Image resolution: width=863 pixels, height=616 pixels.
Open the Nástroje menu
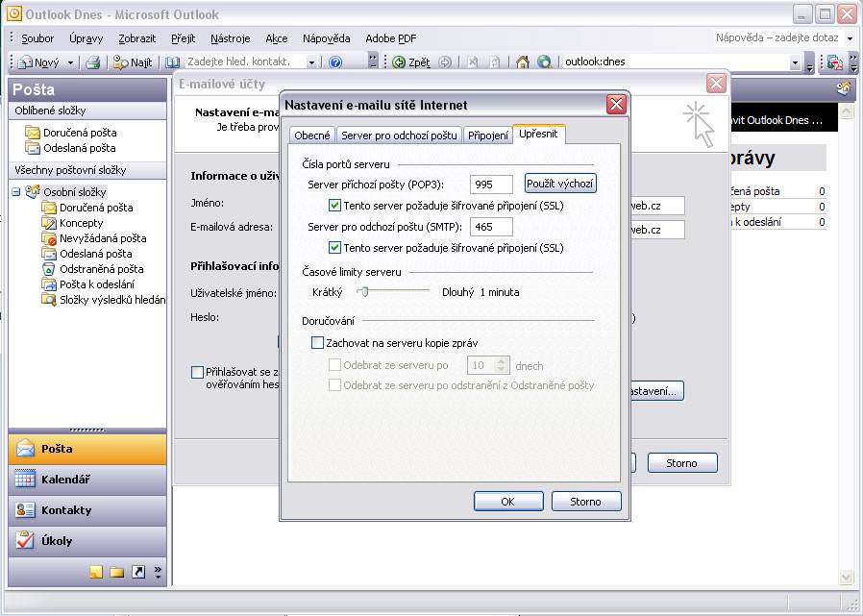point(231,38)
